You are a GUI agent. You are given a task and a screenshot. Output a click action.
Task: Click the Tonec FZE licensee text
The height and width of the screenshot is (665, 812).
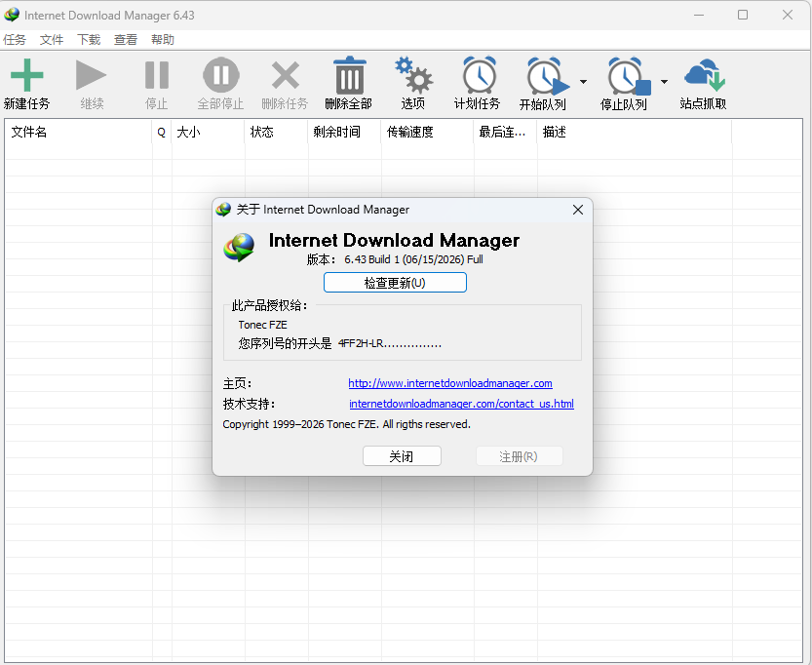click(262, 325)
